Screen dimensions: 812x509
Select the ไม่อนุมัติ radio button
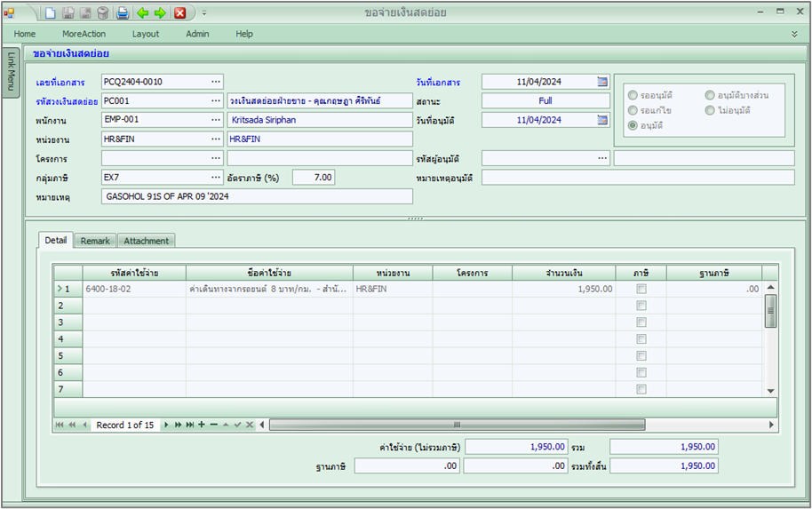(x=710, y=110)
